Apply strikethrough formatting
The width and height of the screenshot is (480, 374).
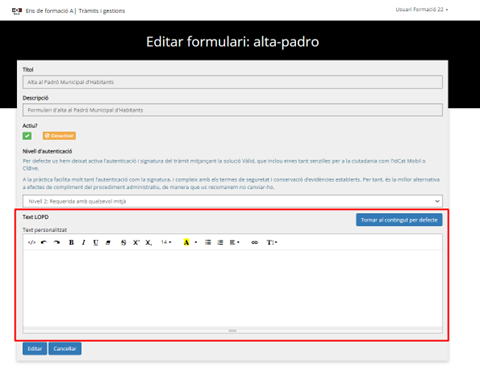[x=124, y=242]
